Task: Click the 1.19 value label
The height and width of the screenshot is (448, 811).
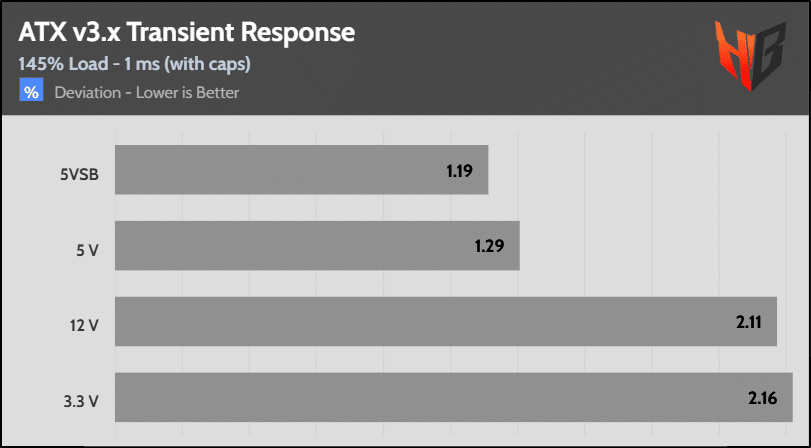Action: click(x=460, y=170)
